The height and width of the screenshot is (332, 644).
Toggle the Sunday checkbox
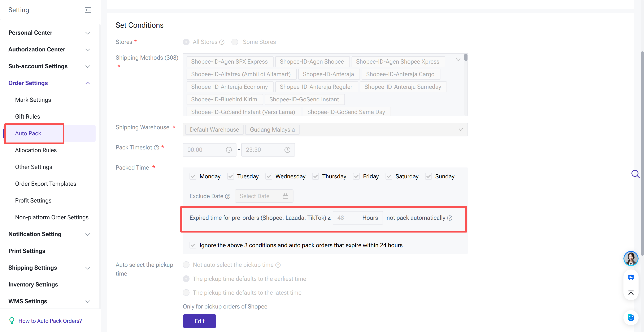tap(428, 176)
